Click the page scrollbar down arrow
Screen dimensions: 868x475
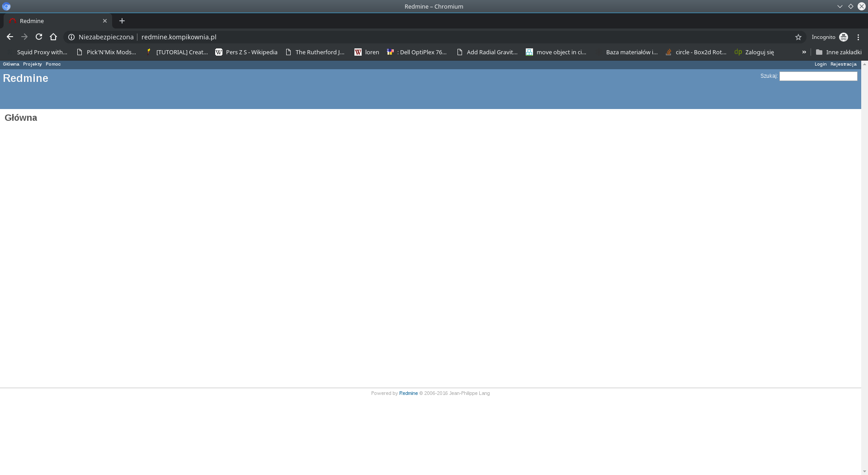click(x=864, y=471)
